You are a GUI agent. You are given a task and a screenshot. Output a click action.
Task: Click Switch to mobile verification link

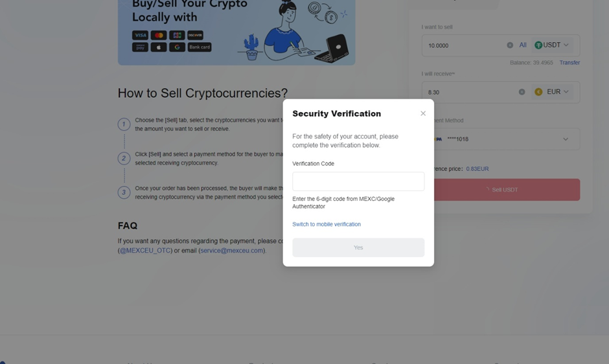click(x=327, y=224)
